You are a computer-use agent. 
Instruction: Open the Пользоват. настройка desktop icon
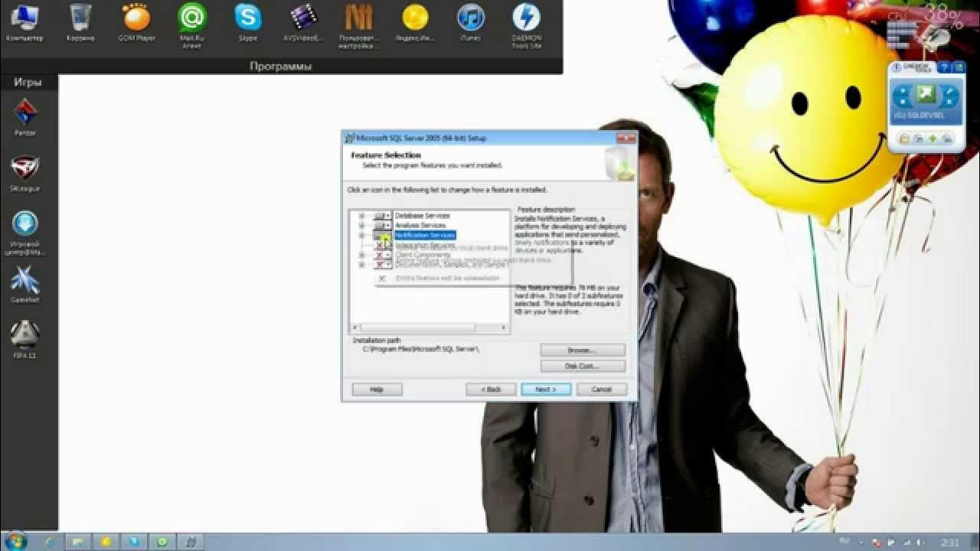click(x=359, y=24)
